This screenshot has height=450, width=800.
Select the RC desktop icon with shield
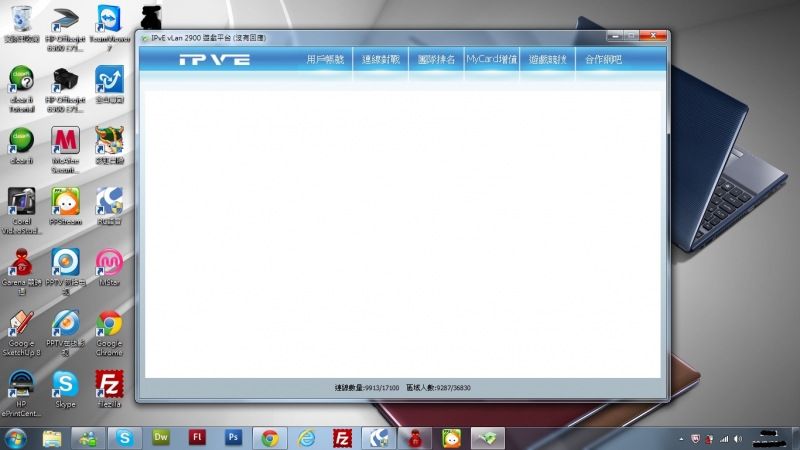[109, 206]
